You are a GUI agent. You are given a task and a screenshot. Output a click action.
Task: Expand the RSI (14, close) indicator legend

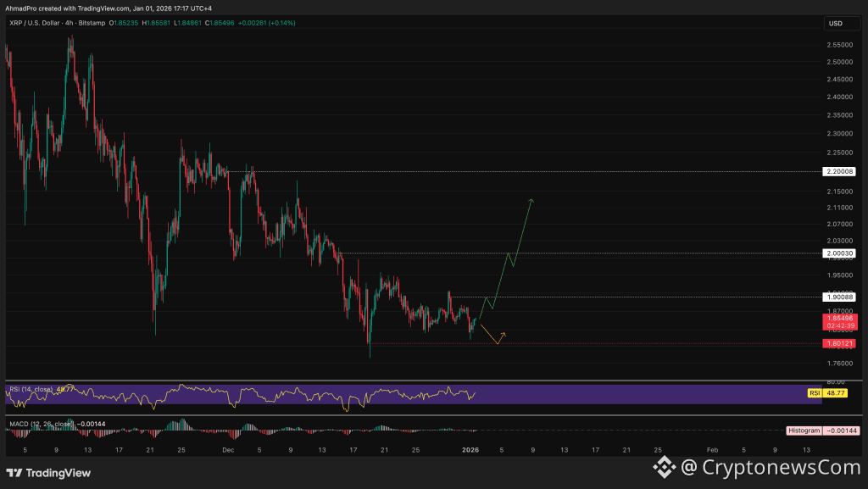point(34,389)
